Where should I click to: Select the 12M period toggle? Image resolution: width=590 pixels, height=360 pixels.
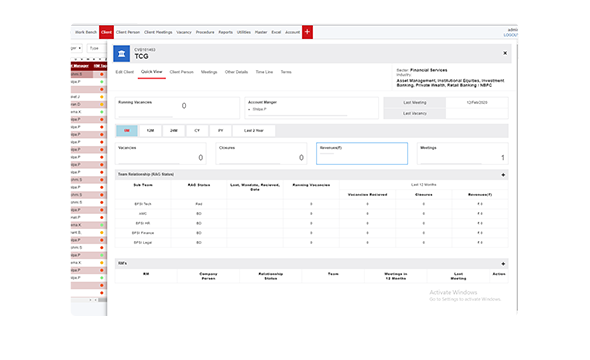[150, 131]
